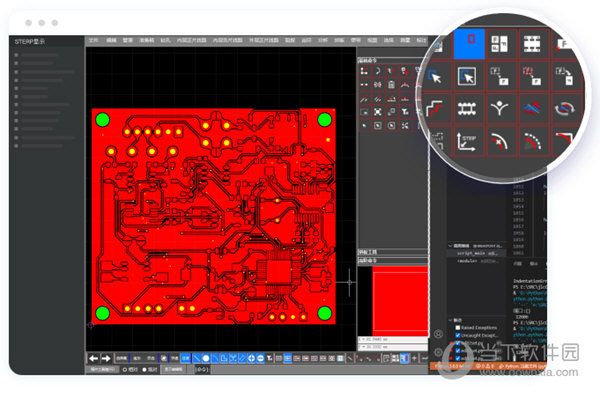Click the zoom-in plus circle icon

coord(251,358)
